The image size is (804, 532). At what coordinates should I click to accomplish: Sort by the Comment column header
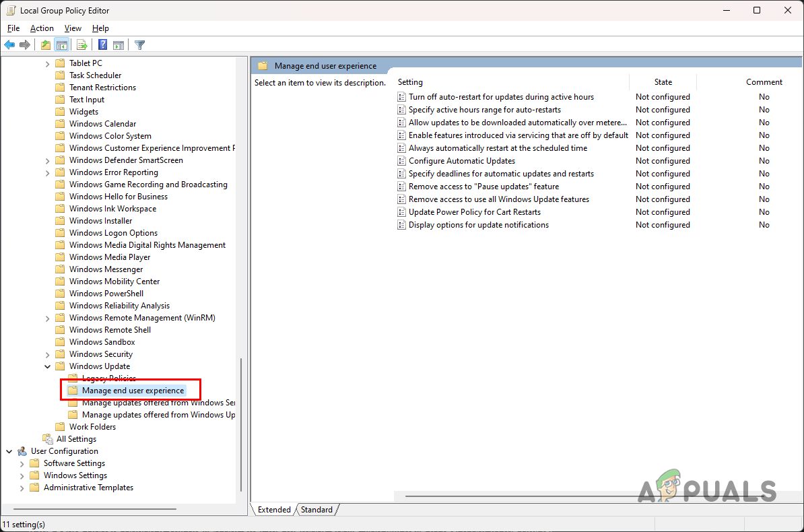coord(764,82)
